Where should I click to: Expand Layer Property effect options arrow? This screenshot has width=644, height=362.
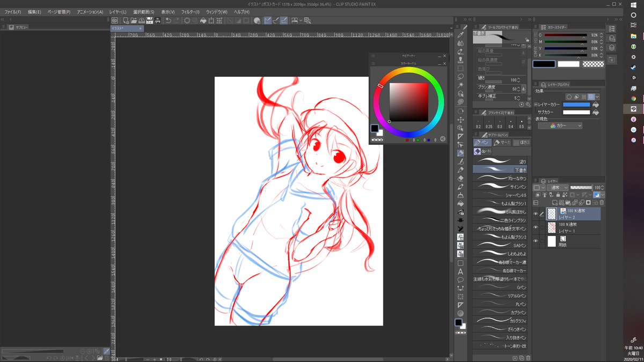(x=598, y=97)
